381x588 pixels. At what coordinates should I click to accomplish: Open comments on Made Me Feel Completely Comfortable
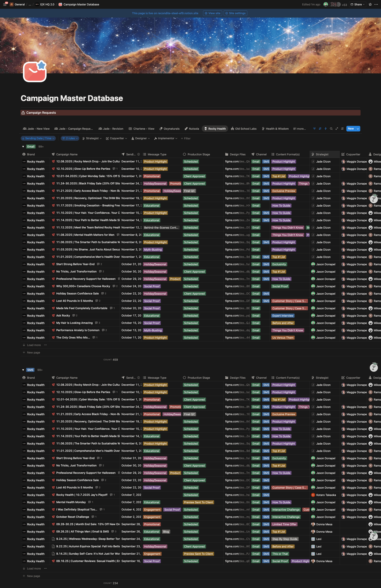click(112, 308)
